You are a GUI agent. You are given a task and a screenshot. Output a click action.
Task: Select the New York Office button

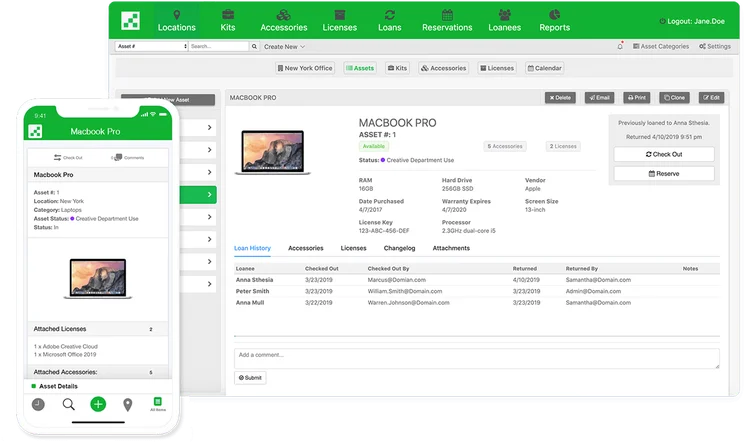[305, 68]
